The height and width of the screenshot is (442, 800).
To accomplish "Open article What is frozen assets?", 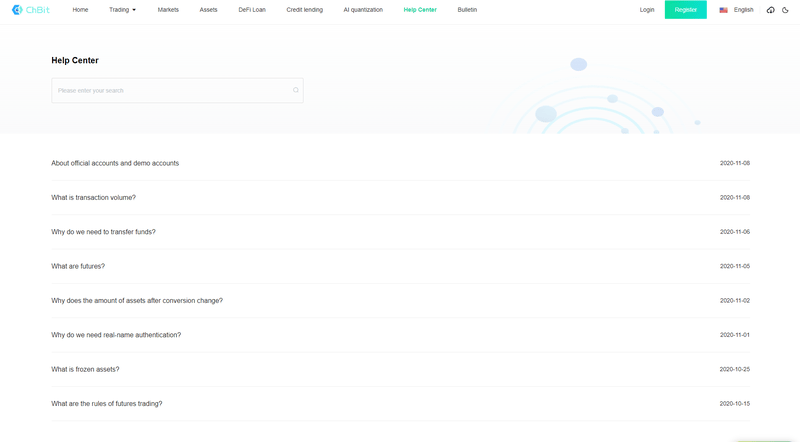I will (x=85, y=369).
